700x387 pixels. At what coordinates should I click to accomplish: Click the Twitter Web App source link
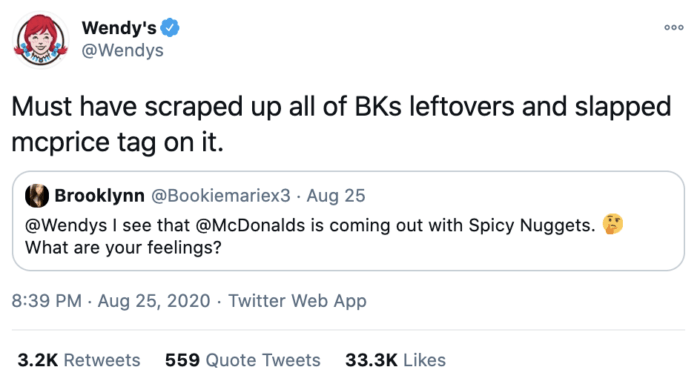tap(297, 301)
